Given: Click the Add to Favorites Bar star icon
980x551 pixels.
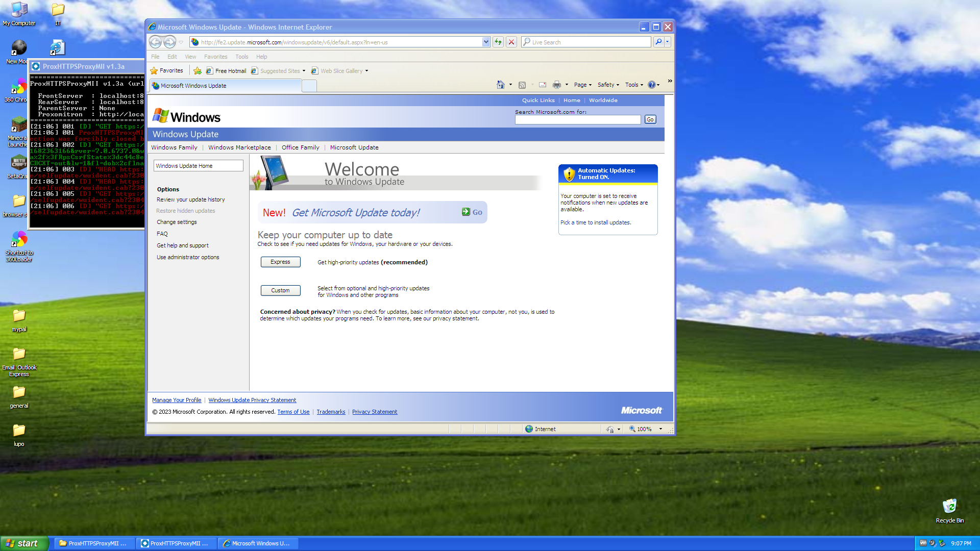Looking at the screenshot, I should pyautogui.click(x=198, y=71).
